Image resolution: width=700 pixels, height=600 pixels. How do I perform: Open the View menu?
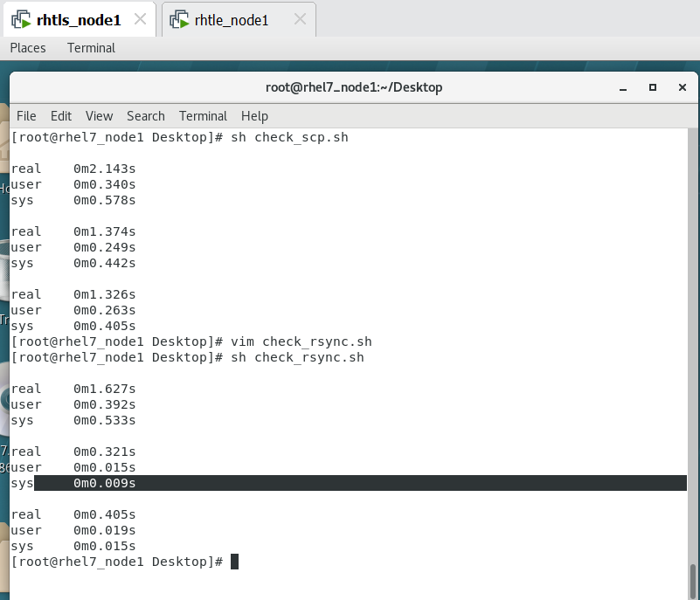pos(99,116)
